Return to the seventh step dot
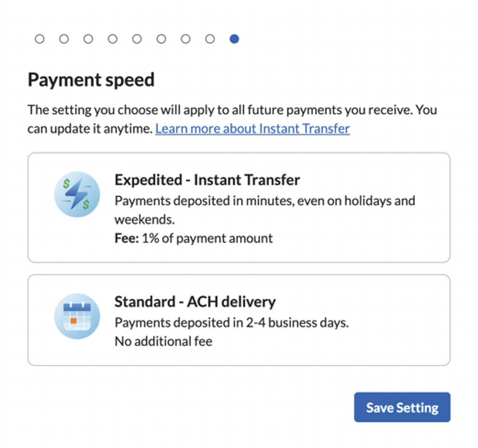Viewport: 478px width, 448px height. click(186, 39)
